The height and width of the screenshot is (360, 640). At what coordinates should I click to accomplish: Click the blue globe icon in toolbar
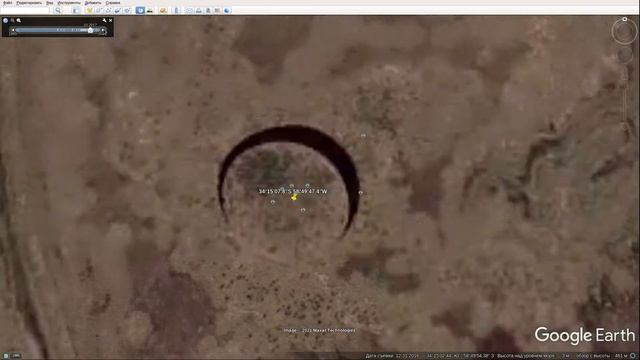(227, 10)
